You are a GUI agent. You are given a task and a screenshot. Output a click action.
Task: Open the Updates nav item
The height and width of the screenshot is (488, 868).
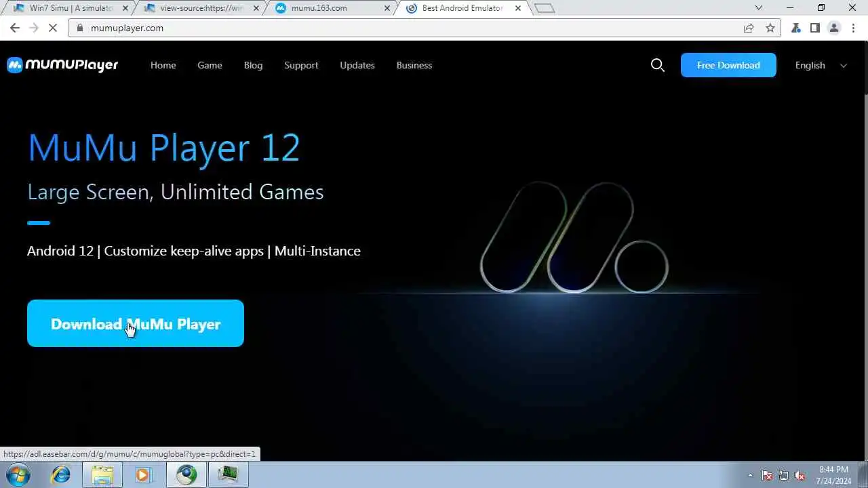357,65
